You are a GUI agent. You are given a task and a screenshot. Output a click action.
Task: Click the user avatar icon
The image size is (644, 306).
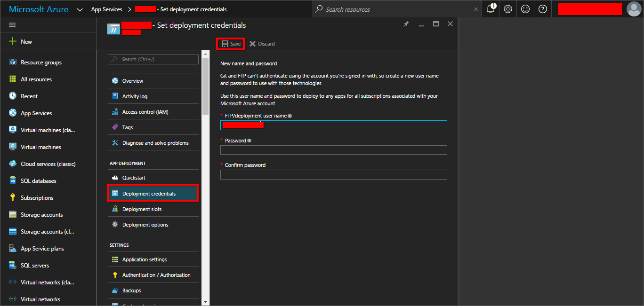click(634, 9)
